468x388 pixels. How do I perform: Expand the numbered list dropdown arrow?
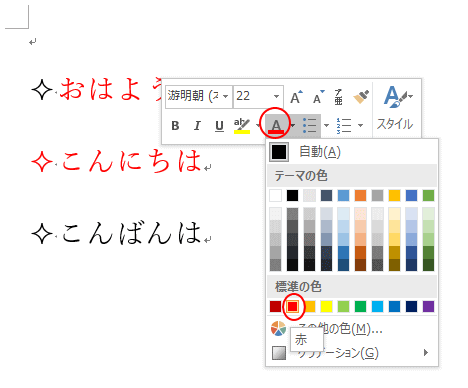click(360, 126)
